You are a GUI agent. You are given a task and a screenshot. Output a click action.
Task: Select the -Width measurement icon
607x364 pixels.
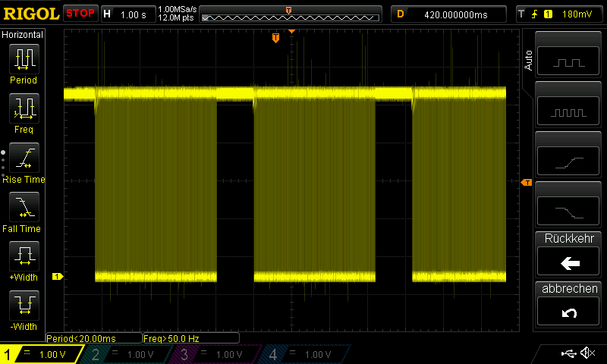24,306
